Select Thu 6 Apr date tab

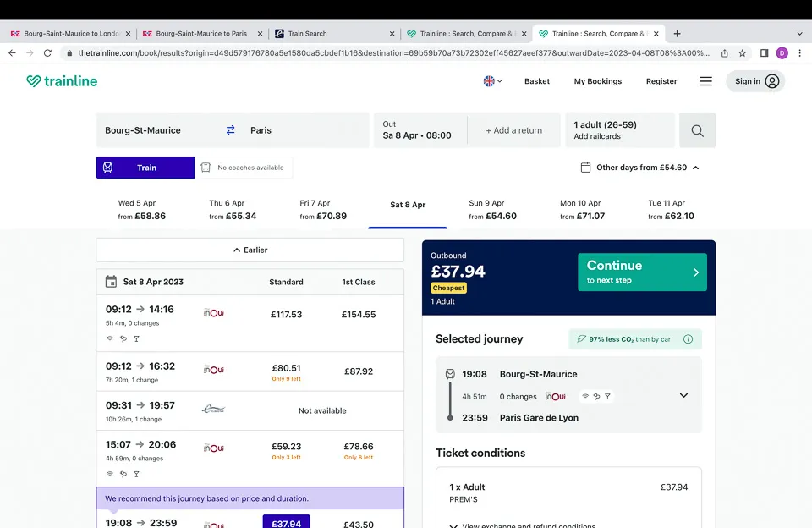232,210
